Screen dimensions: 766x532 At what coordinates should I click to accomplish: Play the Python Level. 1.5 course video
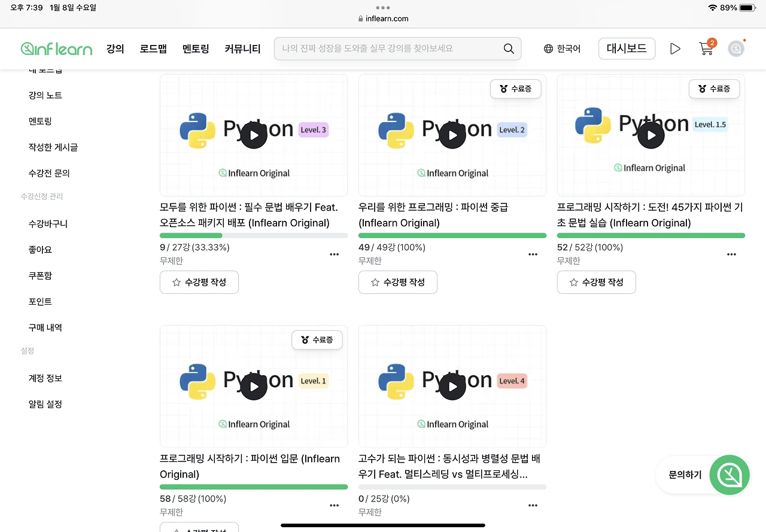click(x=651, y=135)
